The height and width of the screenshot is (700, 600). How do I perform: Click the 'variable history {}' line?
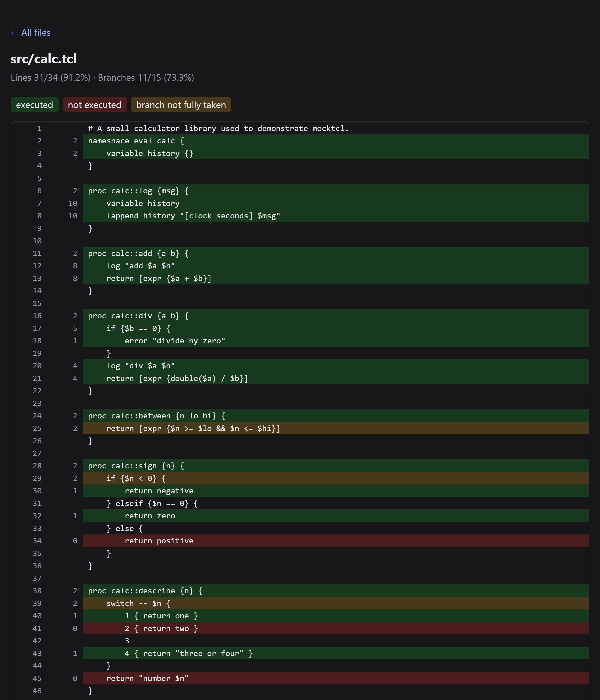pos(336,153)
